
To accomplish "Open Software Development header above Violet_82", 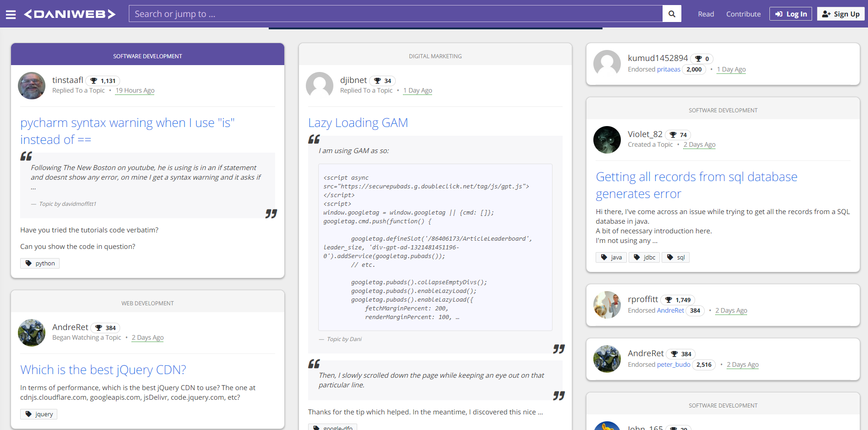I will tap(723, 110).
